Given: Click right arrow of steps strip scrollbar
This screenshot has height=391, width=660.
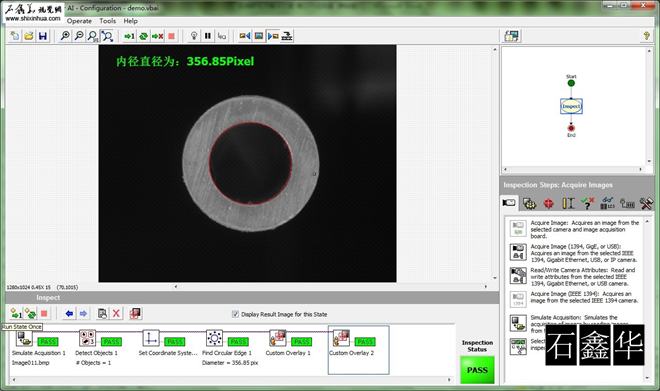Looking at the screenshot, I should click(449, 380).
